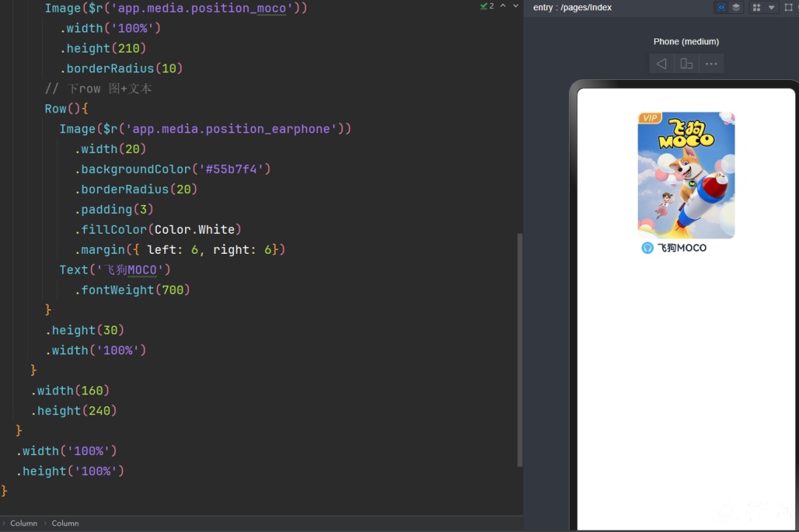Jump to previous highlighted problem arrow
The width and height of the screenshot is (799, 532).
503,6
